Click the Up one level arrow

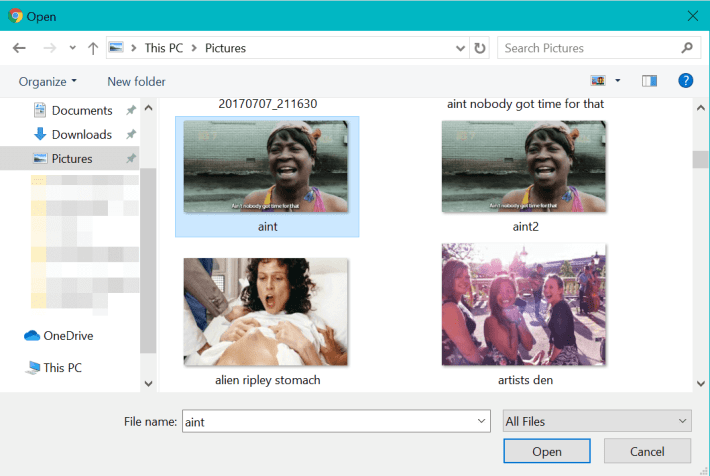tap(93, 48)
